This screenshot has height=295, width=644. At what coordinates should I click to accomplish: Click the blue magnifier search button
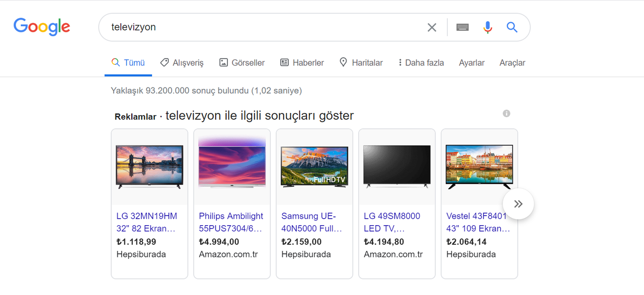[512, 27]
